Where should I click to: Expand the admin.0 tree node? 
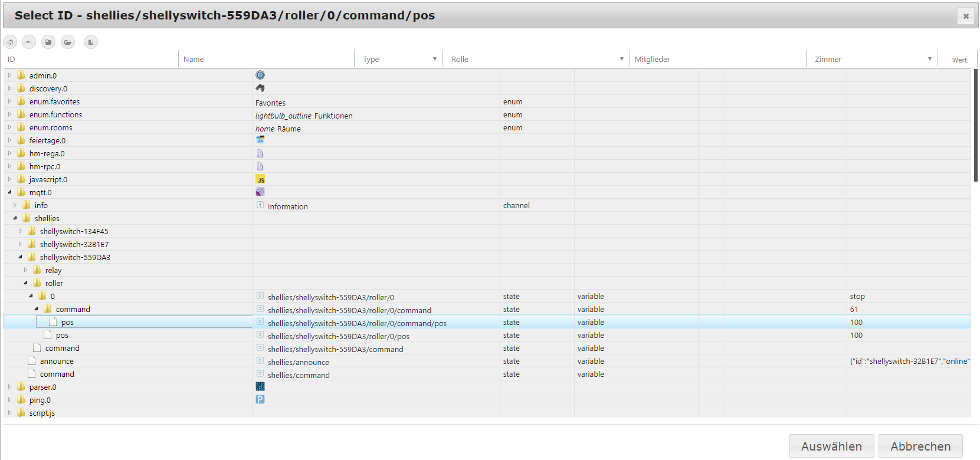point(9,75)
